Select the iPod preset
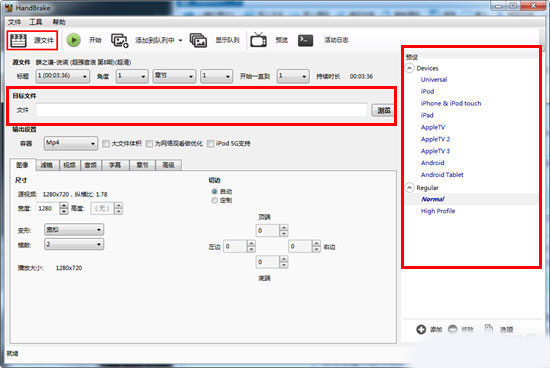The height and width of the screenshot is (368, 550). click(427, 92)
